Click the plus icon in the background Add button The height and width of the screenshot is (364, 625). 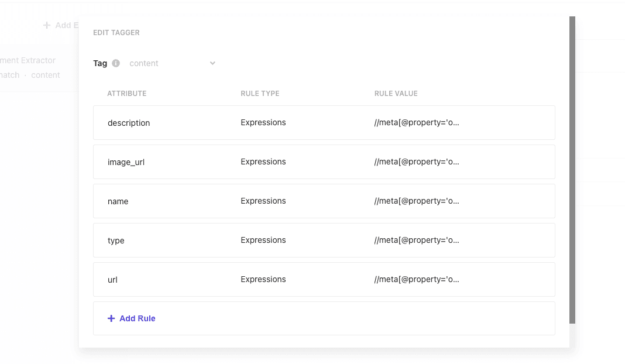pyautogui.click(x=47, y=25)
